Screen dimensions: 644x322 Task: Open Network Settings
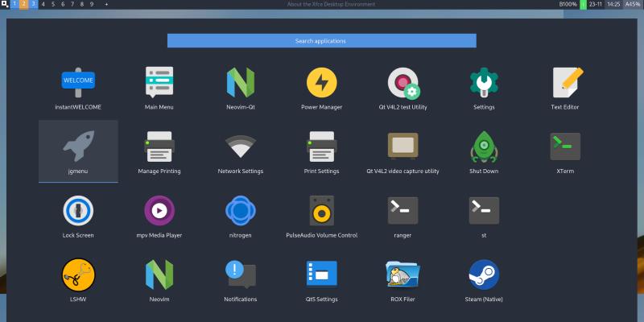[x=240, y=146]
